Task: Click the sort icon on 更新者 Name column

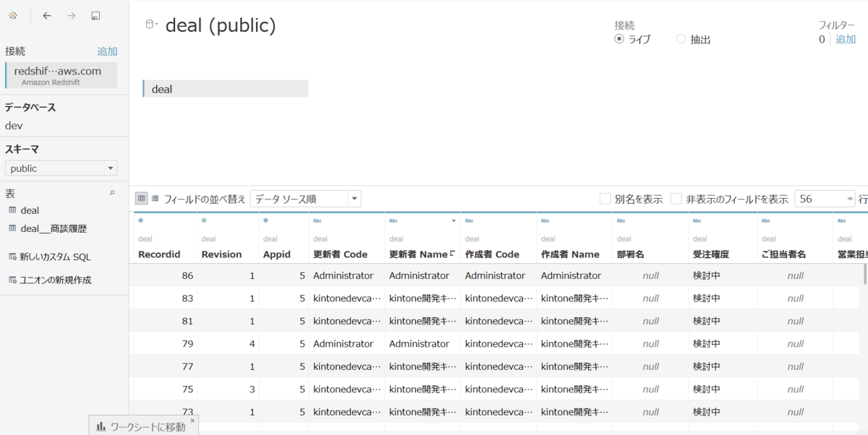Action: coord(453,254)
